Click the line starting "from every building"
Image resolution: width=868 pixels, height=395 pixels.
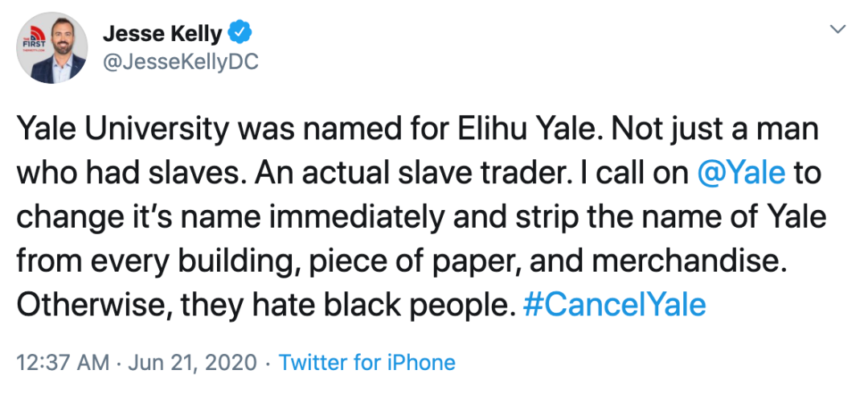click(x=410, y=261)
